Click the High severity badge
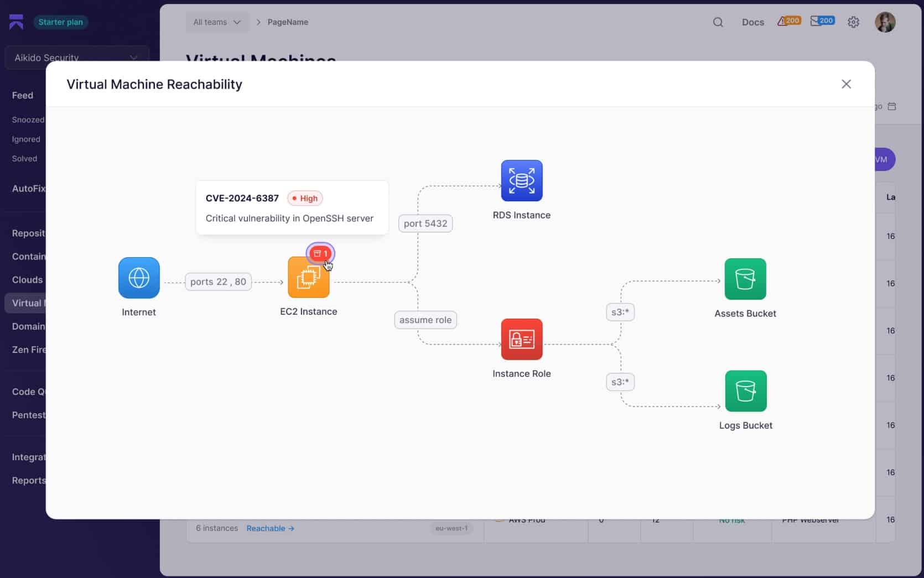Viewport: 924px width, 578px height. coord(305,198)
